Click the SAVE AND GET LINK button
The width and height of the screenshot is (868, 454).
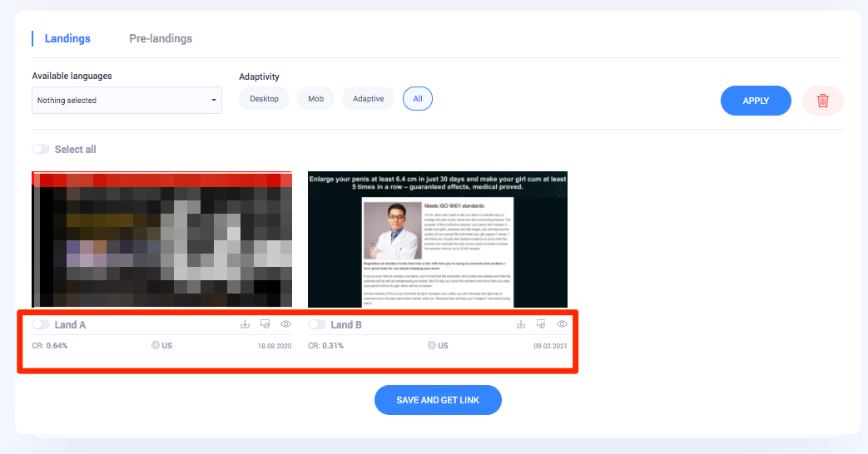click(x=438, y=400)
